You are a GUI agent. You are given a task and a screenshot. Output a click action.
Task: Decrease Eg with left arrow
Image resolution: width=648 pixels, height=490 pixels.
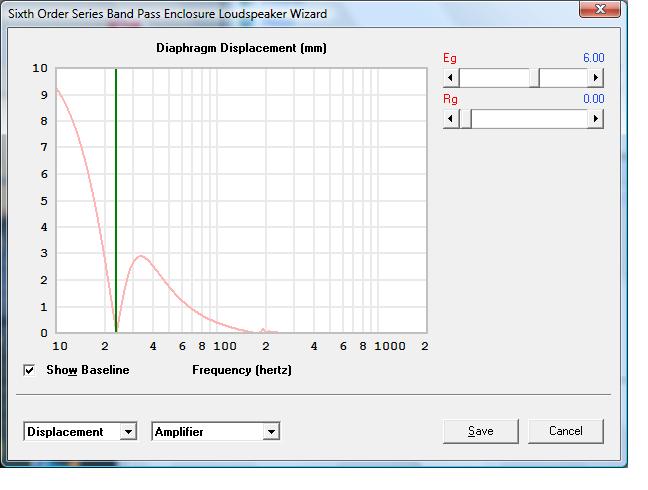451,78
